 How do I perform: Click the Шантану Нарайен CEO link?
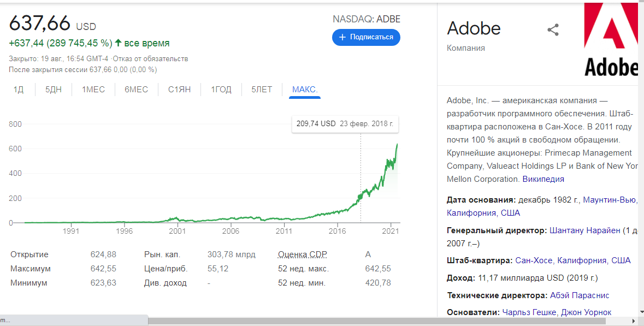[584, 230]
